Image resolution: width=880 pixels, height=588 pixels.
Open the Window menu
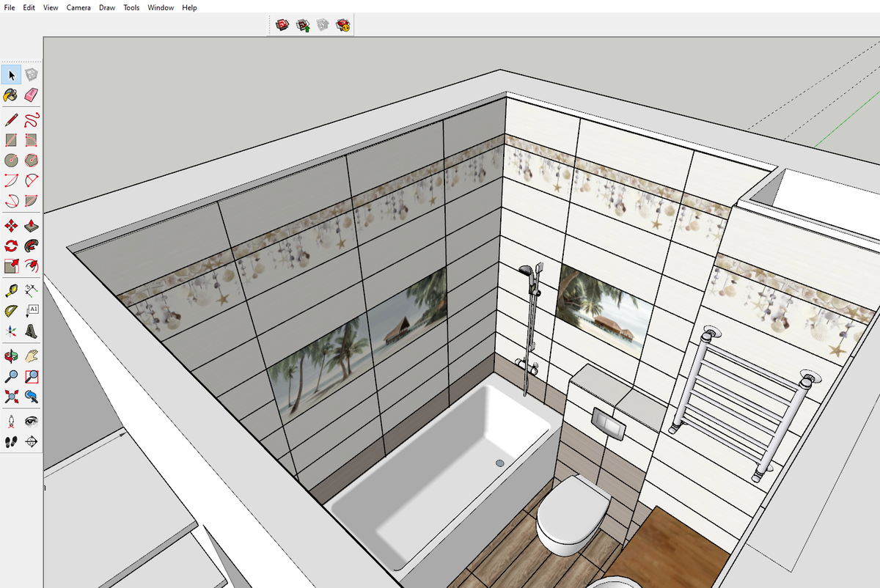160,7
